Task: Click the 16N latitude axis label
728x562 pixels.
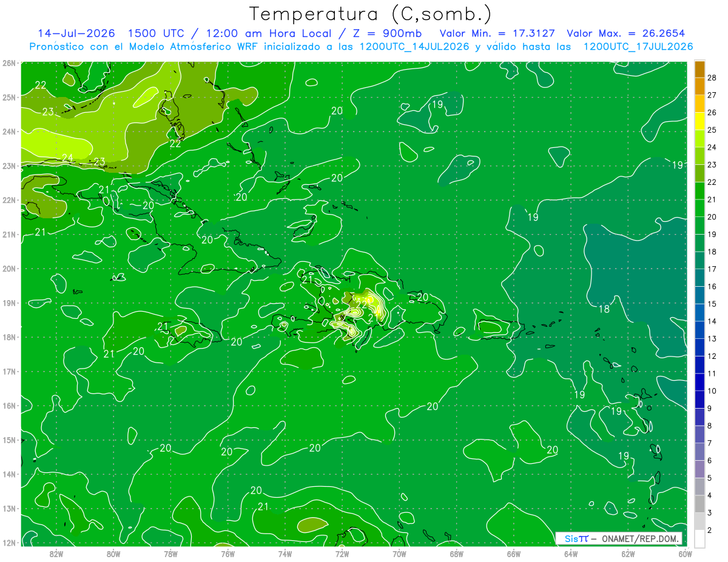Action: [x=8, y=406]
